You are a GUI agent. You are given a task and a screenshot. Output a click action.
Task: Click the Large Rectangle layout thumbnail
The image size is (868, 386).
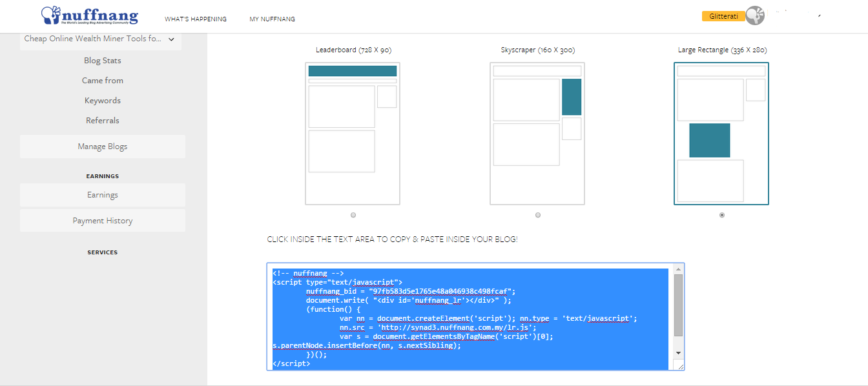[721, 134]
